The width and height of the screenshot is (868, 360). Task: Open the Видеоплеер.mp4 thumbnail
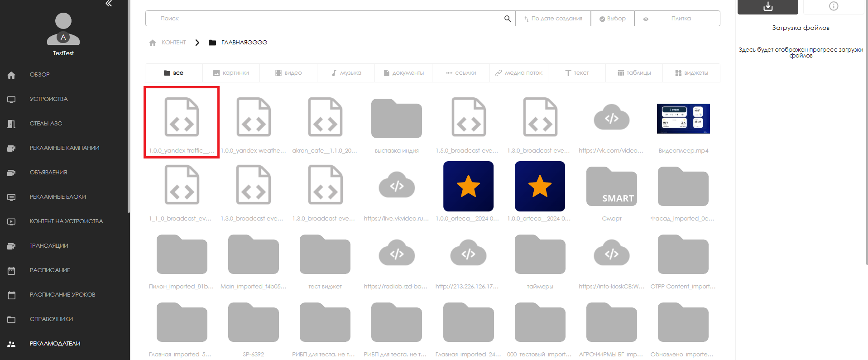[x=683, y=119]
